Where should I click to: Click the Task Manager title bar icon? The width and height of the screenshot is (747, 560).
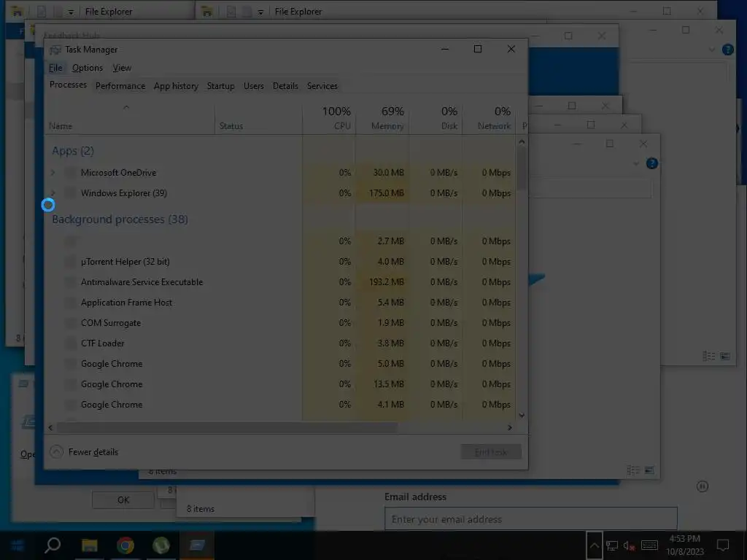point(55,50)
